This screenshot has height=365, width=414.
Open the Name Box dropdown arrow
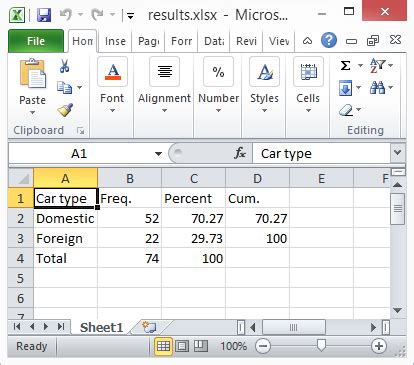click(158, 154)
